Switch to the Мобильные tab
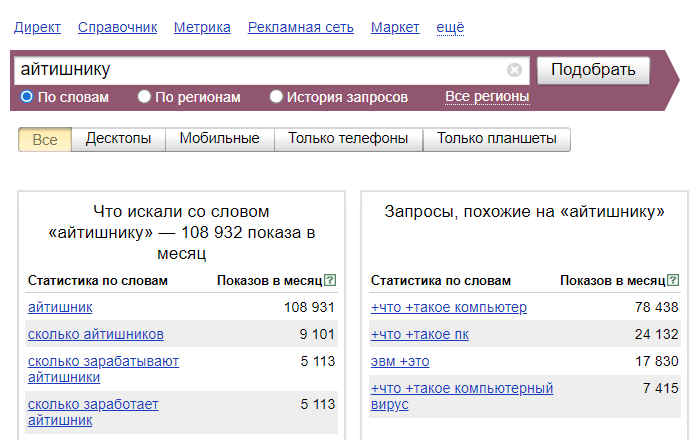The image size is (700, 440). point(220,140)
